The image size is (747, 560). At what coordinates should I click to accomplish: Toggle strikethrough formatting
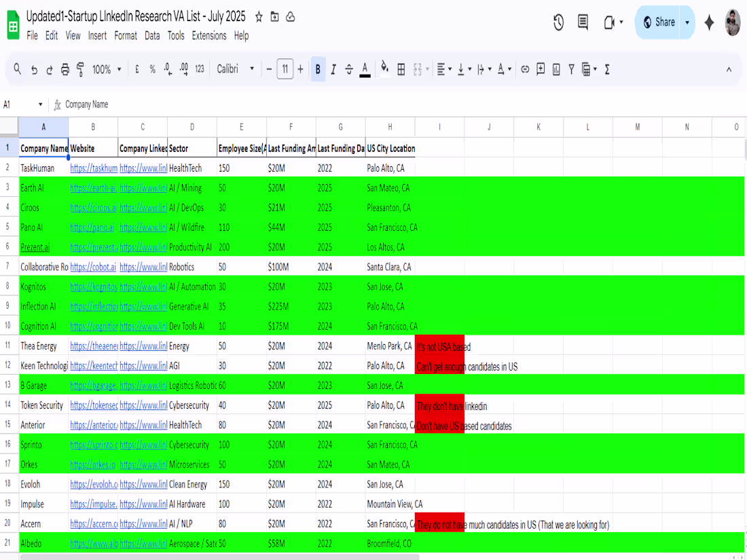[x=349, y=69]
